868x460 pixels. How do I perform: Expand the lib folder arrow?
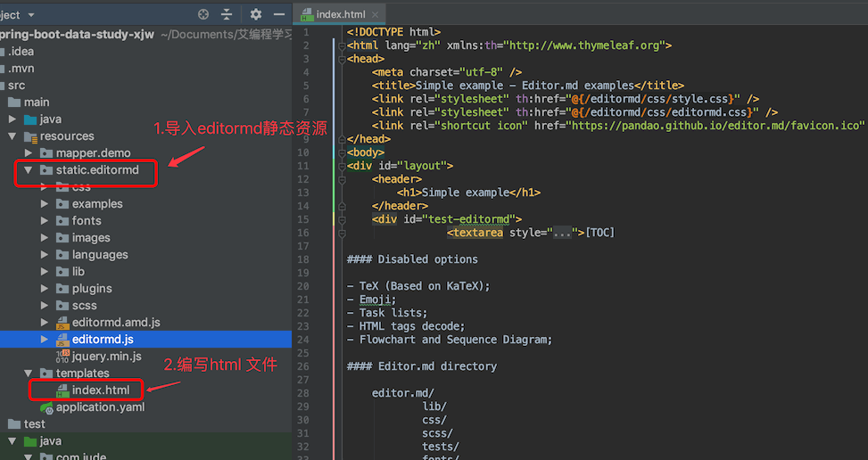[45, 272]
